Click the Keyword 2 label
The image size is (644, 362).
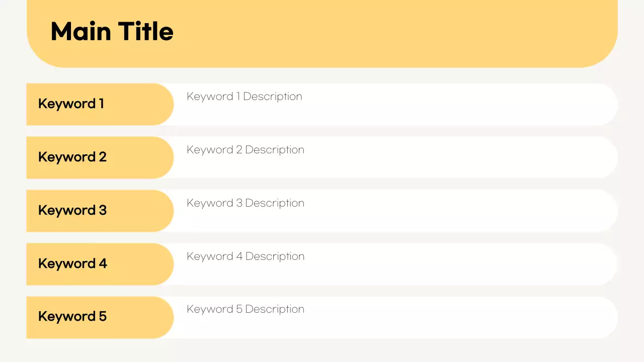(72, 157)
